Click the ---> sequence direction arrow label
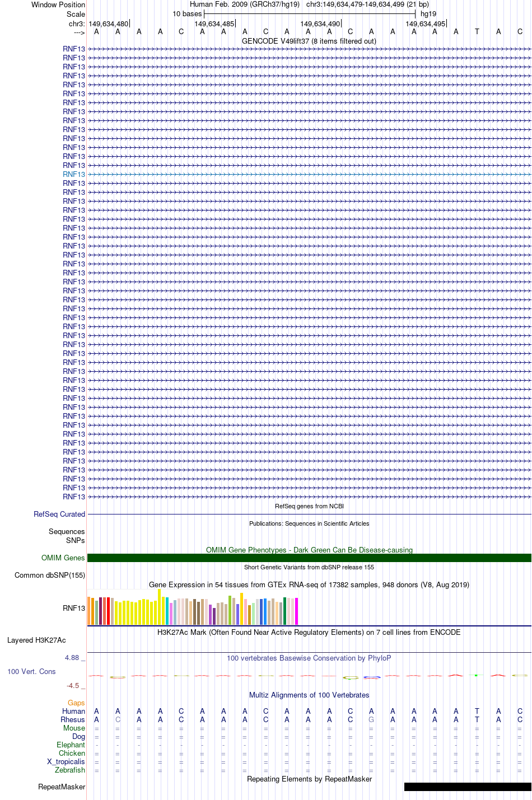The height and width of the screenshot is (800, 532). tap(79, 32)
